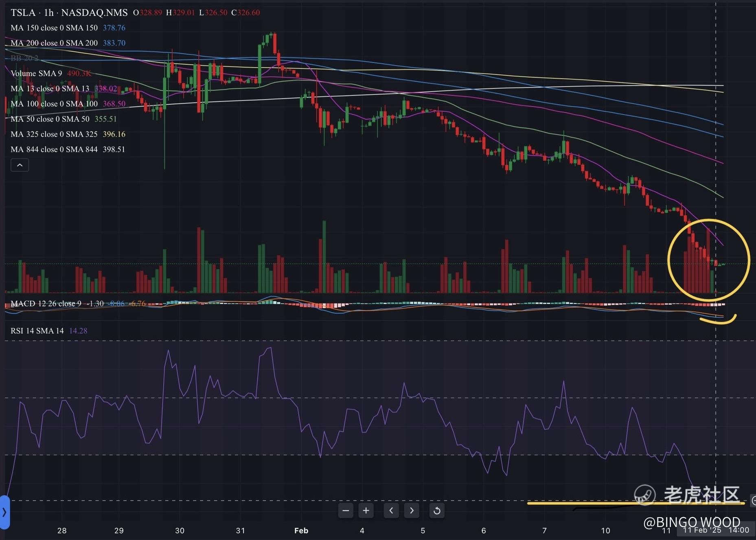Click the high price H 329.01
756x540 pixels.
pos(180,13)
